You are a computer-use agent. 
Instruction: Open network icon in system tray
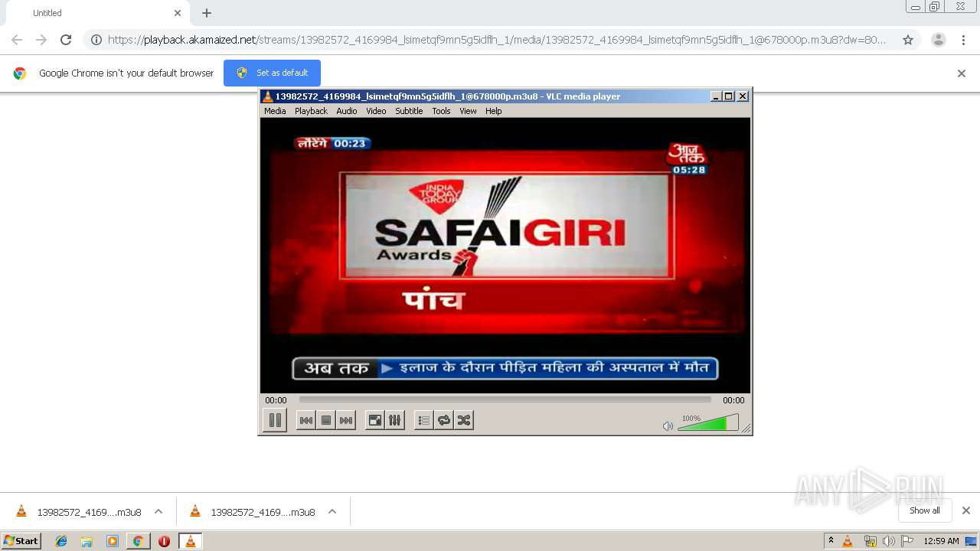pos(870,541)
